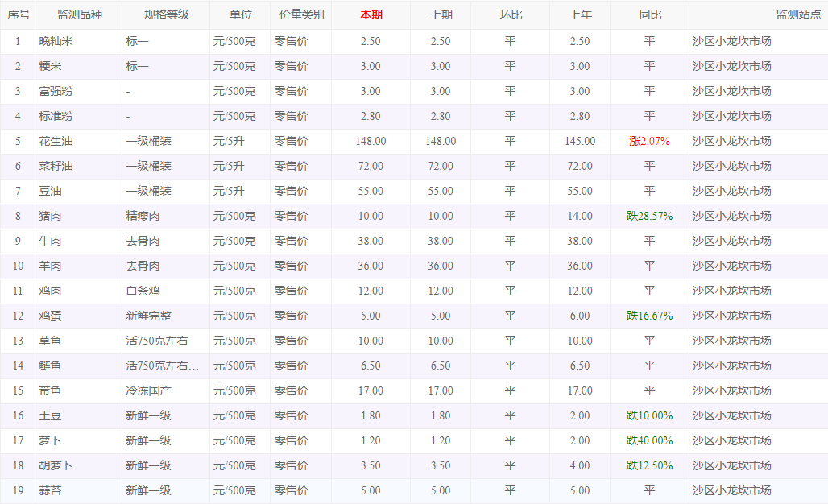Click the 规格等级 column header

click(x=166, y=15)
